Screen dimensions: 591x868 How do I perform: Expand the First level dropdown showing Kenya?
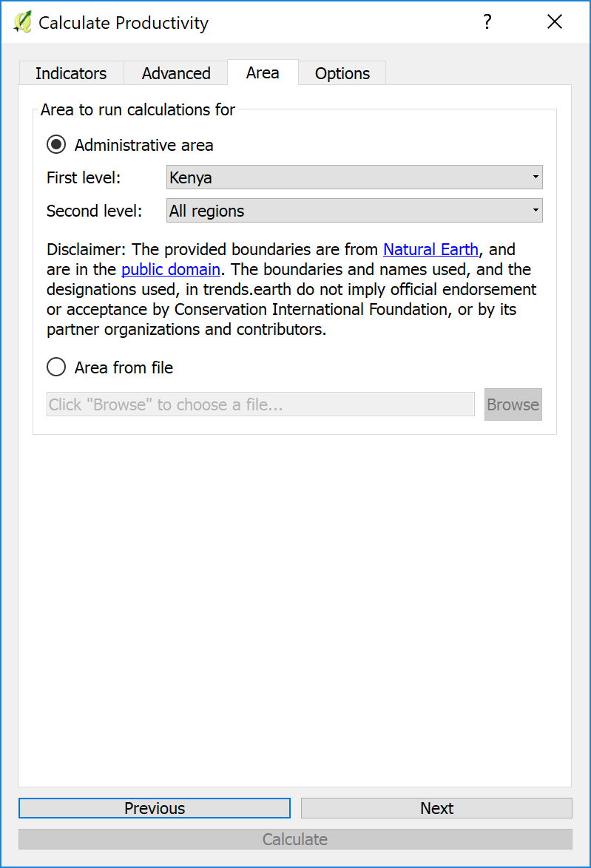pos(354,177)
